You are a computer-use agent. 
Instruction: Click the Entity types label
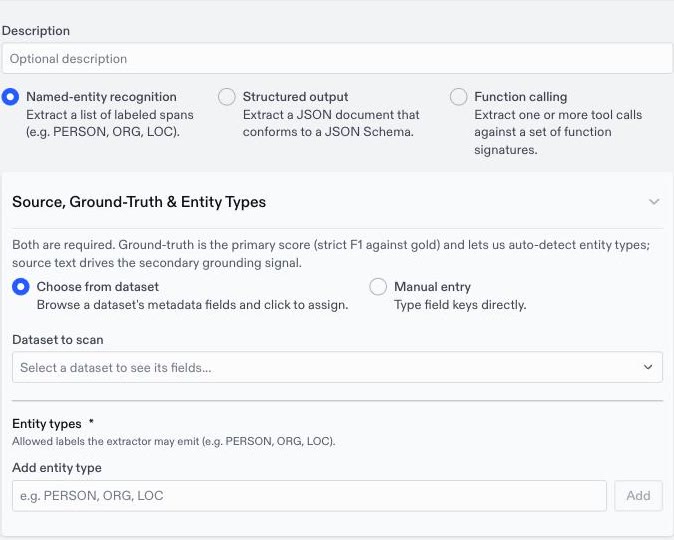[x=47, y=424]
